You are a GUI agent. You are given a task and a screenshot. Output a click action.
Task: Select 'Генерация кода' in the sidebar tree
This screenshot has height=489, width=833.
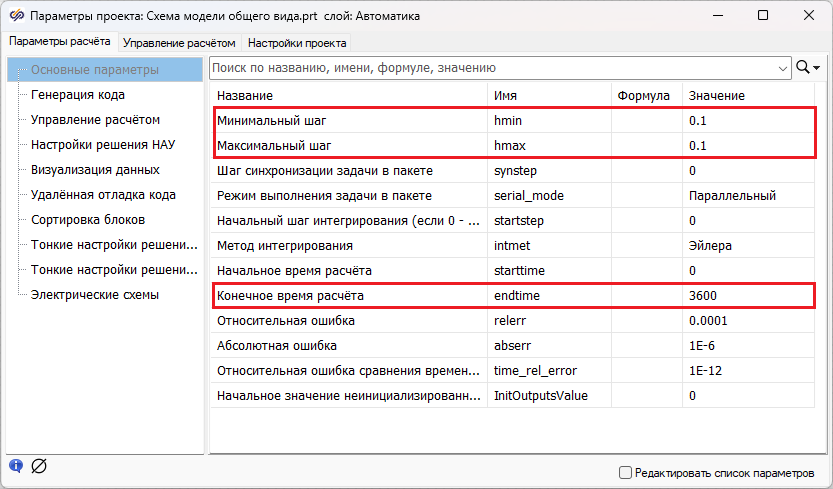click(78, 95)
